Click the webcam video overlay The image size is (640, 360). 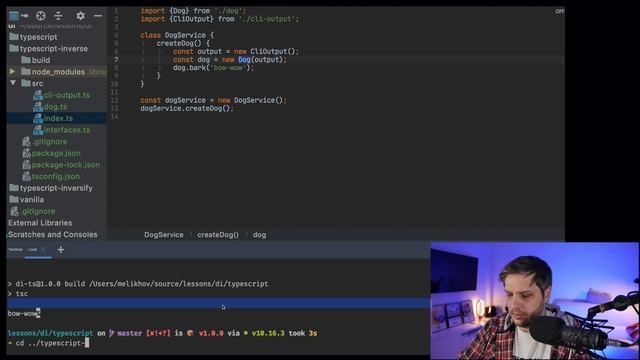(x=535, y=301)
